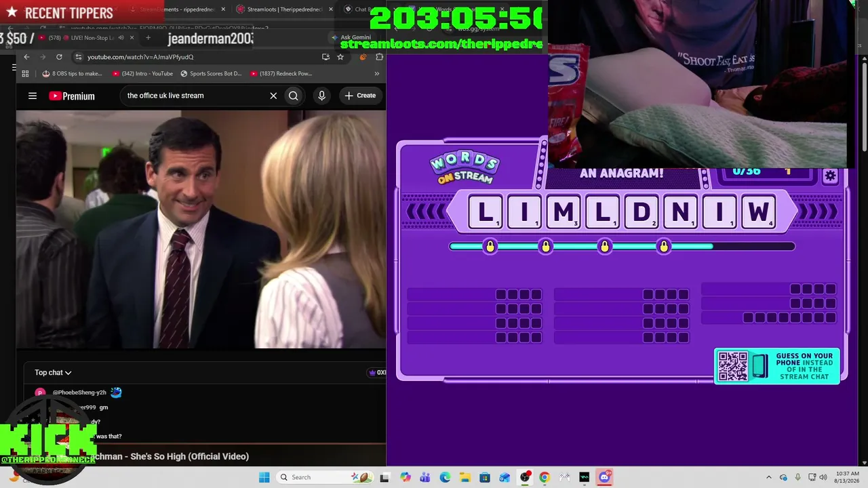Go back in the Chrome browser
The width and height of the screenshot is (868, 488).
click(x=26, y=57)
